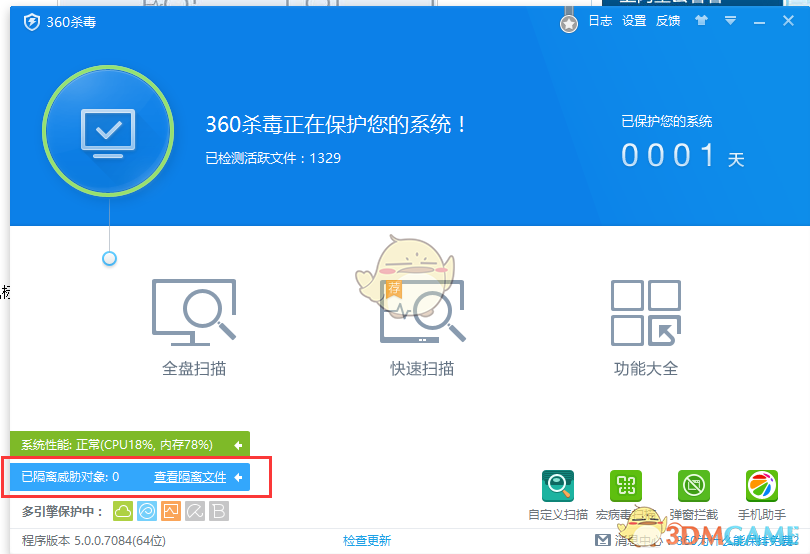Toggle the green cloud scan engine

[x=123, y=511]
